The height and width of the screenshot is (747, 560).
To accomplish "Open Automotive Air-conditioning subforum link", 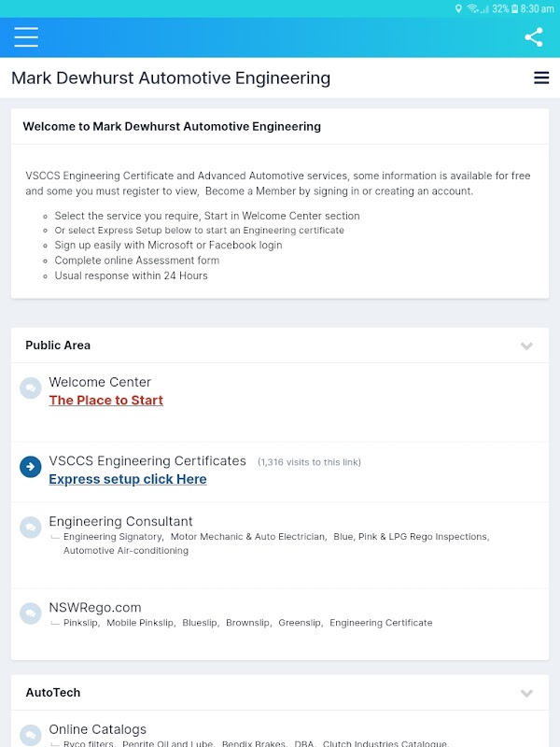I will (x=126, y=551).
